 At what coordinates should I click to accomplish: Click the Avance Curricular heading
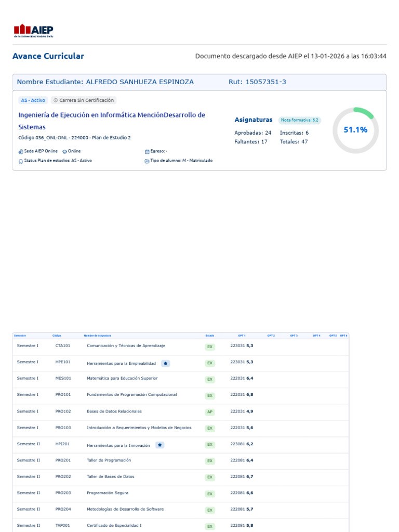[x=48, y=56]
